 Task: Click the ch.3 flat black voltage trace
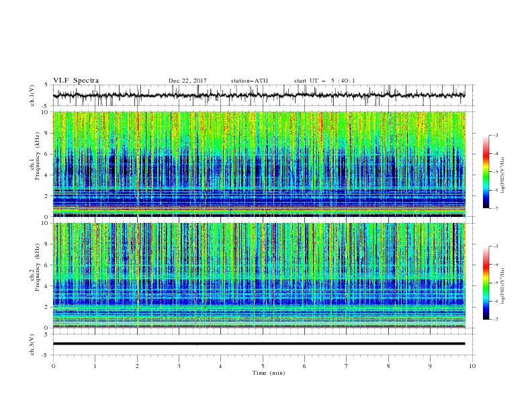[x=259, y=344]
